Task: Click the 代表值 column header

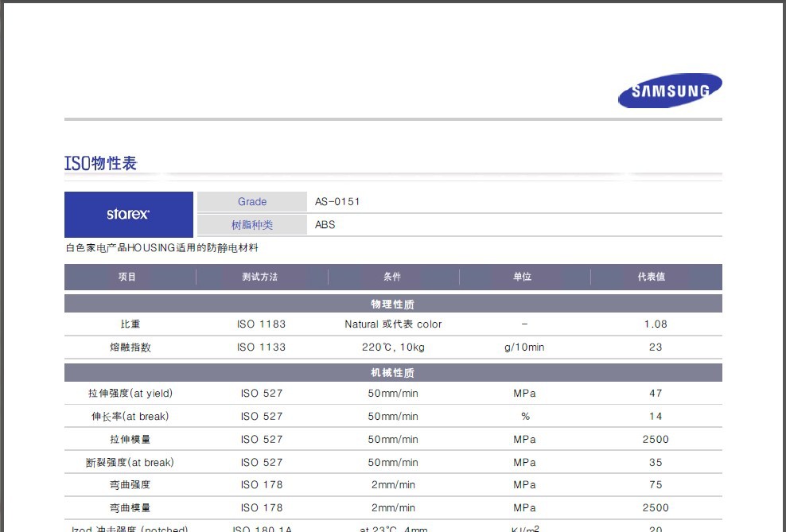Action: 652,277
